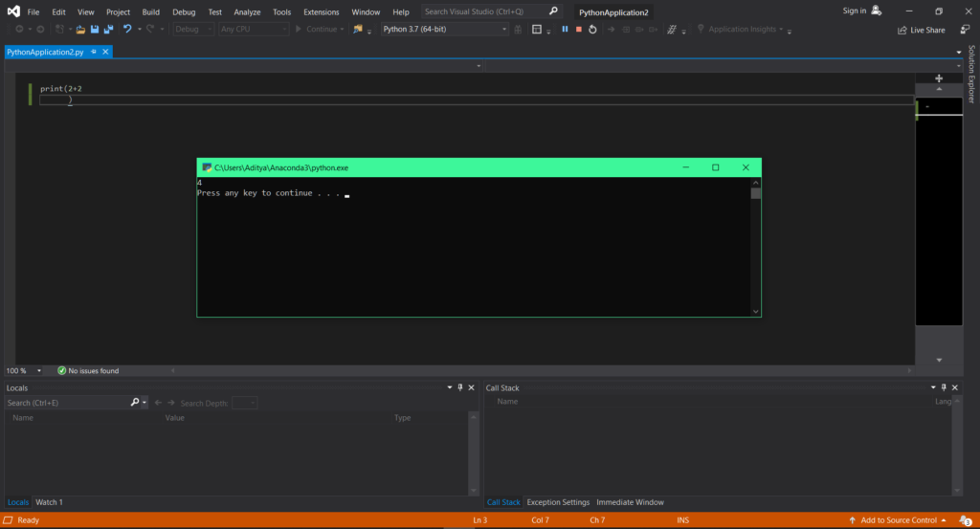This screenshot has width=980, height=529.
Task: Click the Step Out icon
Action: click(653, 30)
